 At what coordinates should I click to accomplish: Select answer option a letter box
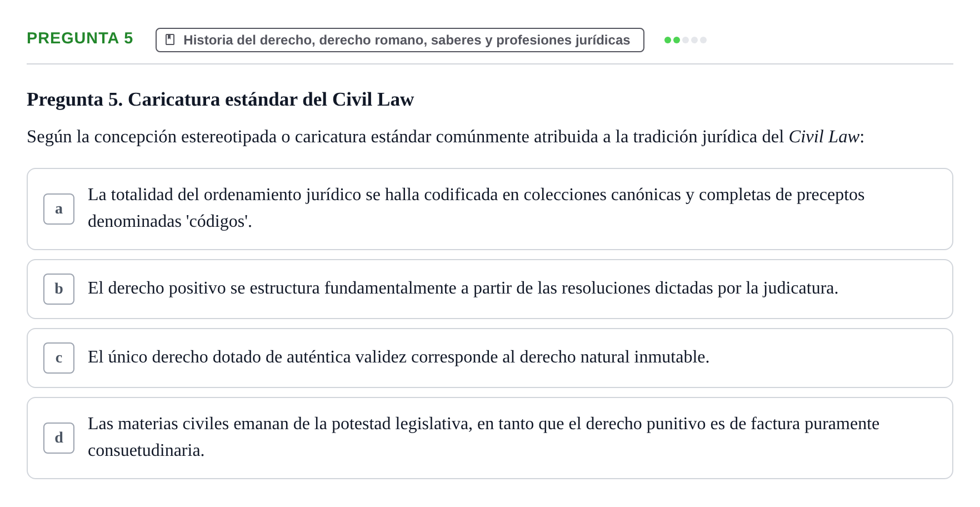59,209
